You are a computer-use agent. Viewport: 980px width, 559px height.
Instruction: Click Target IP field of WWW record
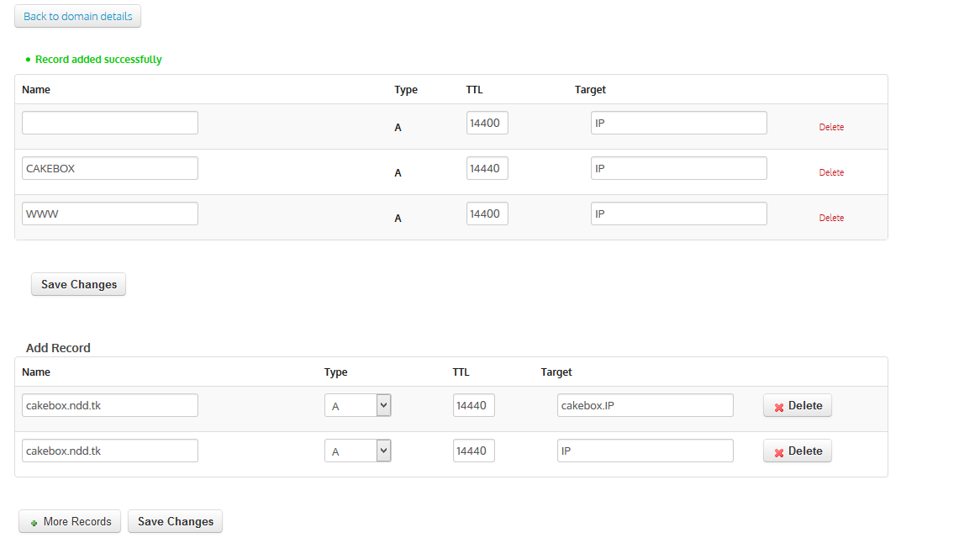[x=678, y=214]
